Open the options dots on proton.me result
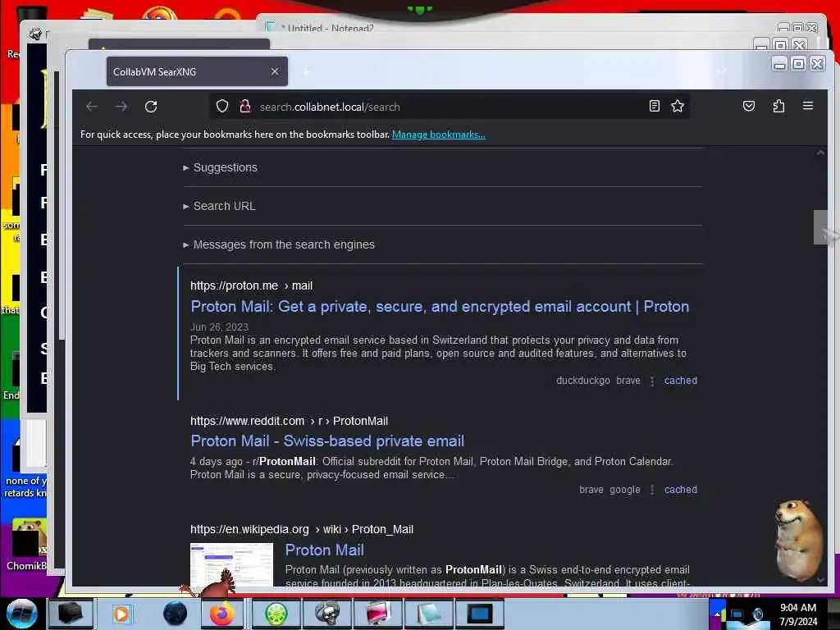 (652, 381)
